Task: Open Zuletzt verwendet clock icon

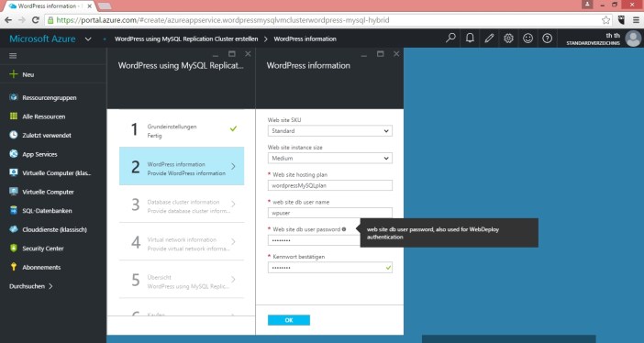Action: coord(14,135)
